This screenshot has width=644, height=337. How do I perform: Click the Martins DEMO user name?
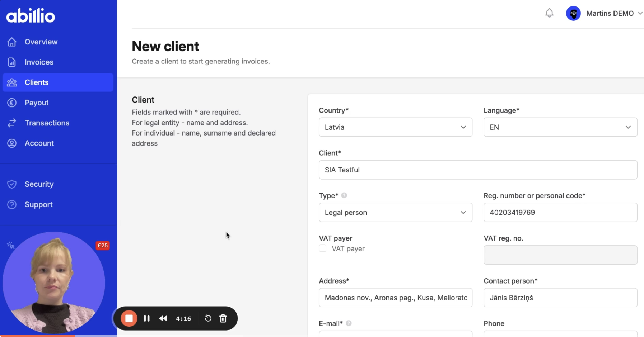click(x=610, y=14)
